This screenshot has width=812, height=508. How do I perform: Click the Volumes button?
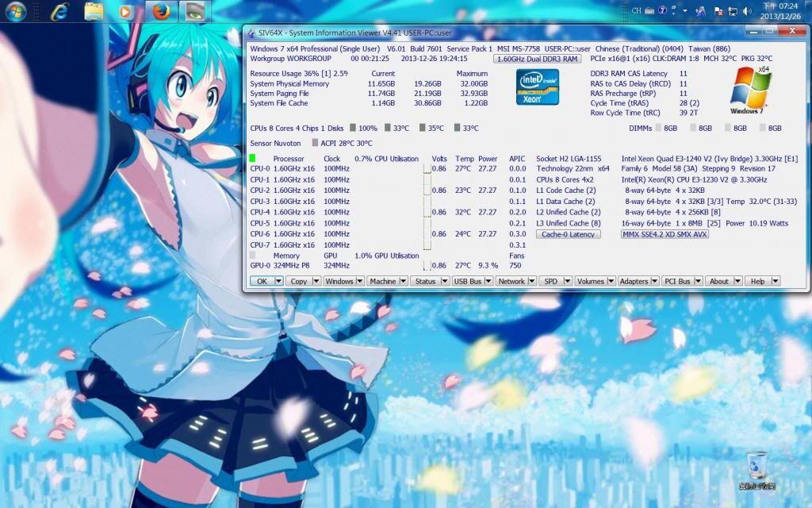[x=590, y=281]
